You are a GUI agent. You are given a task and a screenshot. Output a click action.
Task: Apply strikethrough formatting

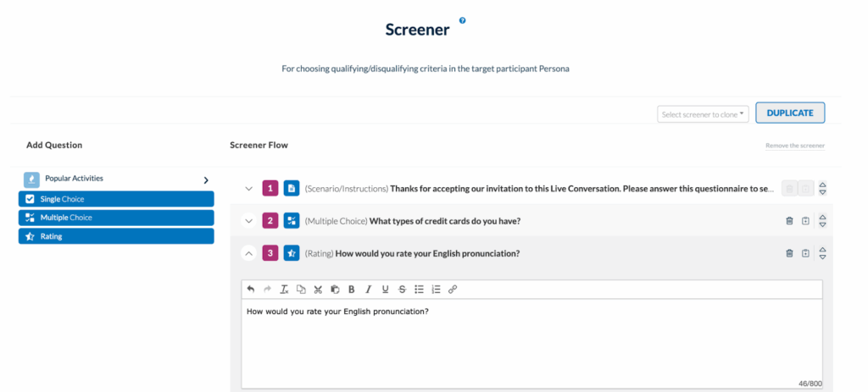click(402, 290)
